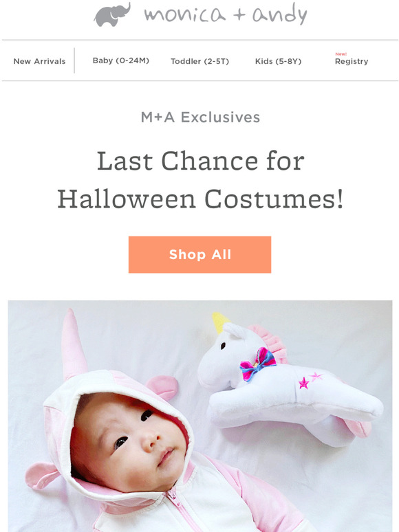The height and width of the screenshot is (532, 399).
Task: Open the monica + andy wordmark link
Action: (x=226, y=14)
